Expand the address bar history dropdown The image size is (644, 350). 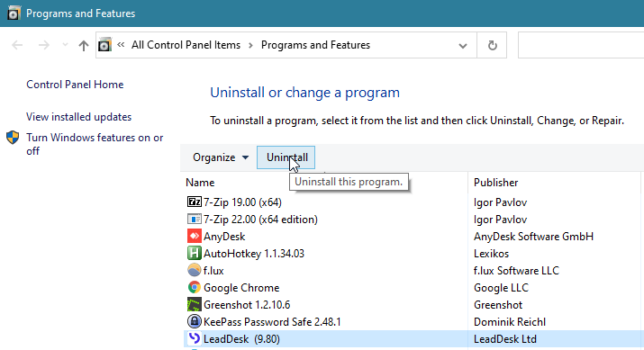click(x=462, y=46)
